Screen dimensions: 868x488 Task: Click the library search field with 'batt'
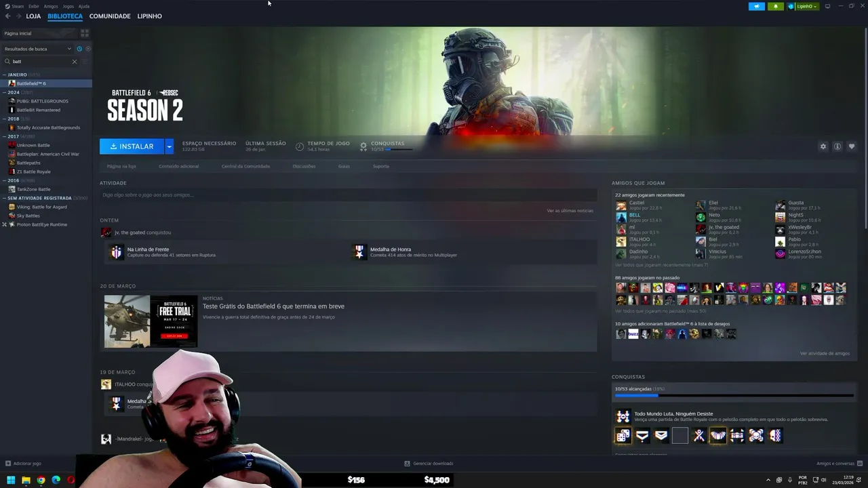(41, 62)
